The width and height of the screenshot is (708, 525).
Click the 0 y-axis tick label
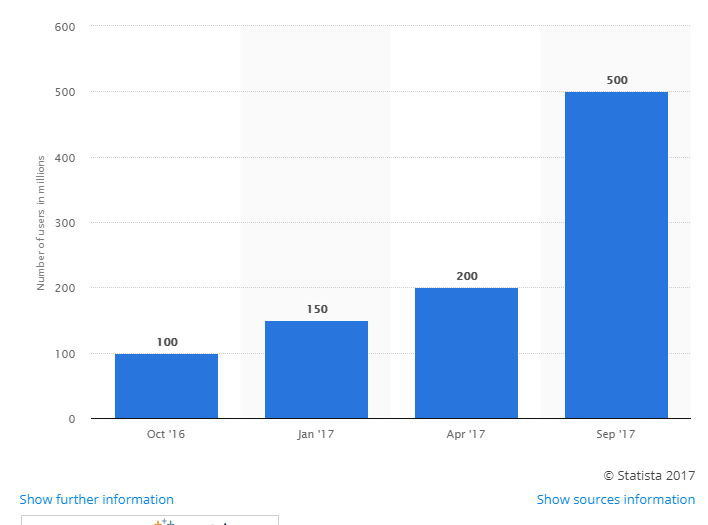[72, 419]
